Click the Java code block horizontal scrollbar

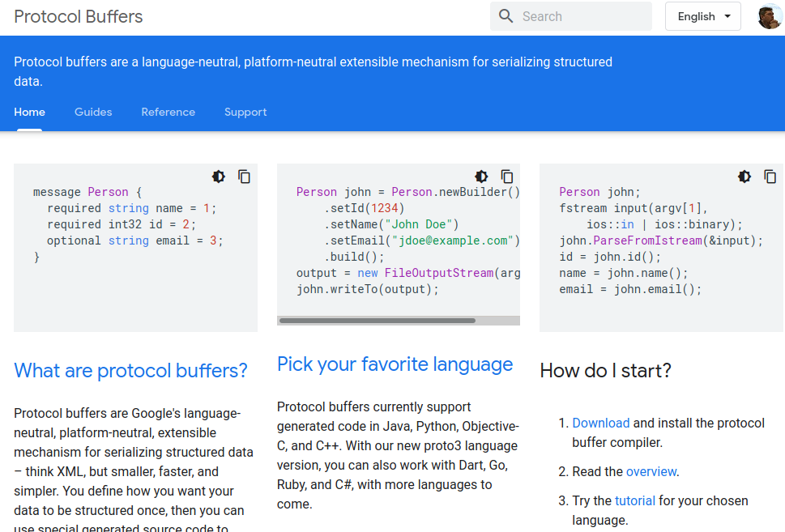point(378,321)
